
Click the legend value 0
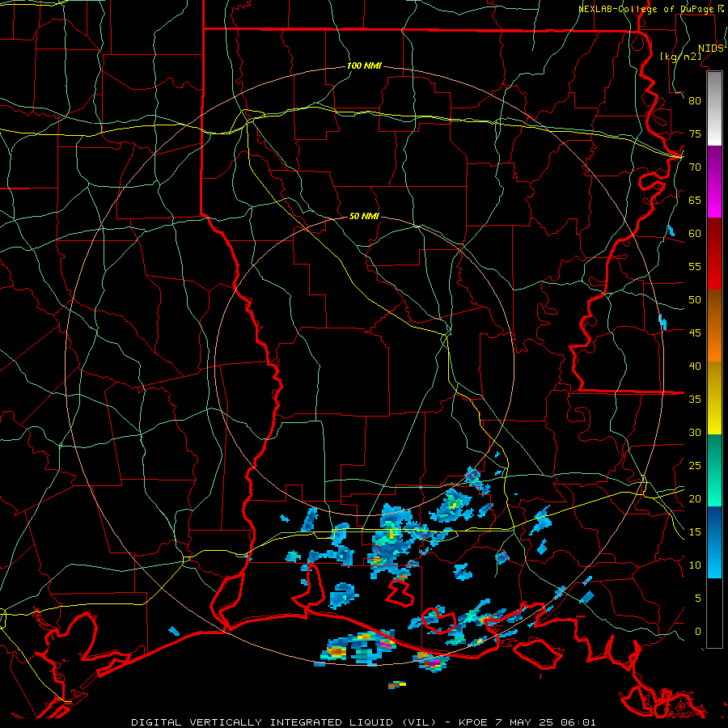[x=698, y=632]
